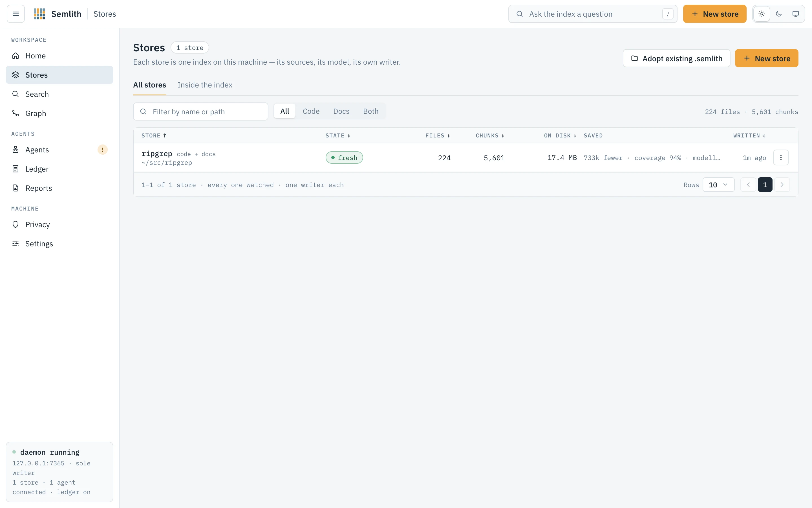Focus the Filter by name or path field
The height and width of the screenshot is (508, 812).
coord(201,111)
